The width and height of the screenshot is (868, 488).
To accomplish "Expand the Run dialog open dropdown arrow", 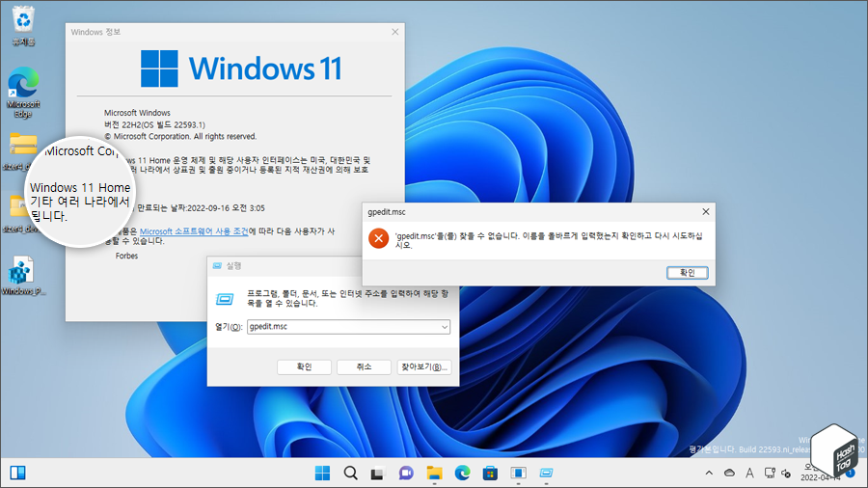I will (444, 327).
